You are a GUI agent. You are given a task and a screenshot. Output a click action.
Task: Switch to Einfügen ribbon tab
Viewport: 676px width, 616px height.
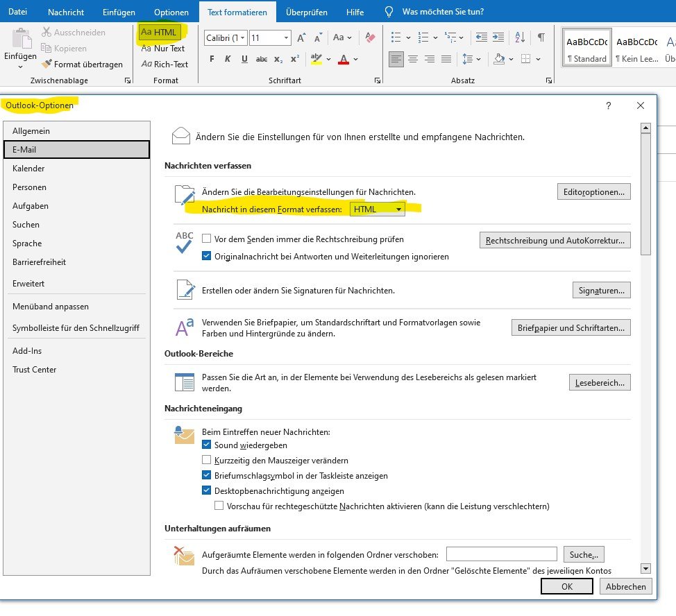pos(119,12)
